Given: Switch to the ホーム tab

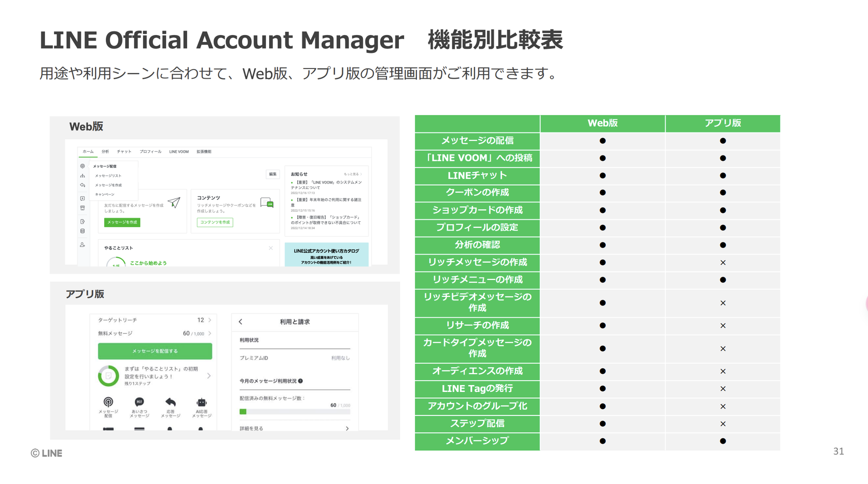Looking at the screenshot, I should 88,151.
